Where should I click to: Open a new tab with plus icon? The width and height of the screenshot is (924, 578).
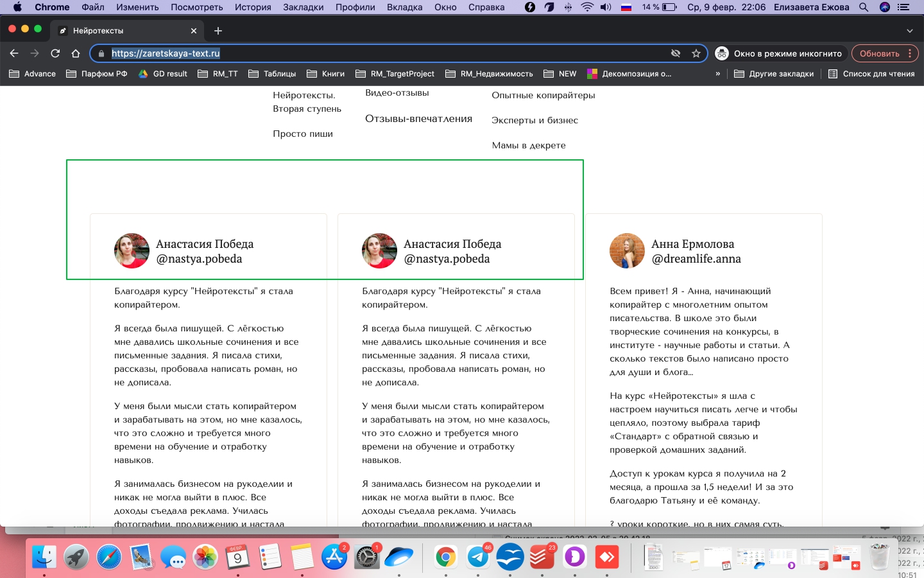click(218, 30)
